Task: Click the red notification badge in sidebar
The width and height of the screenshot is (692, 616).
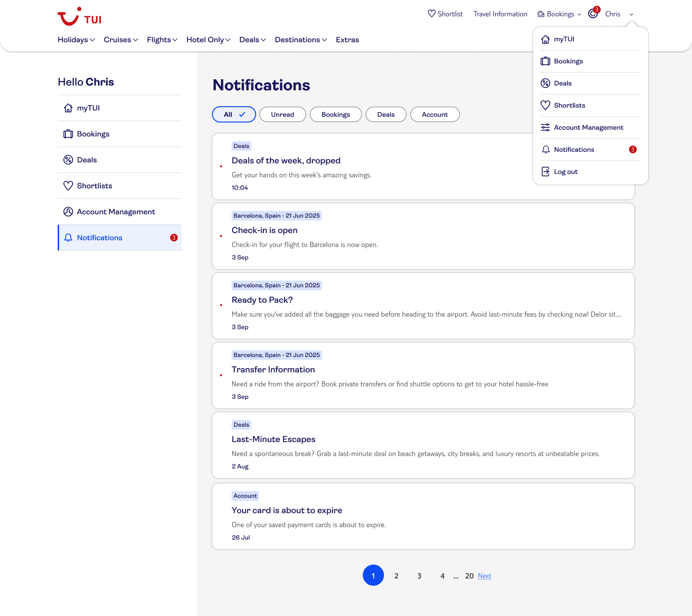Action: click(x=174, y=238)
